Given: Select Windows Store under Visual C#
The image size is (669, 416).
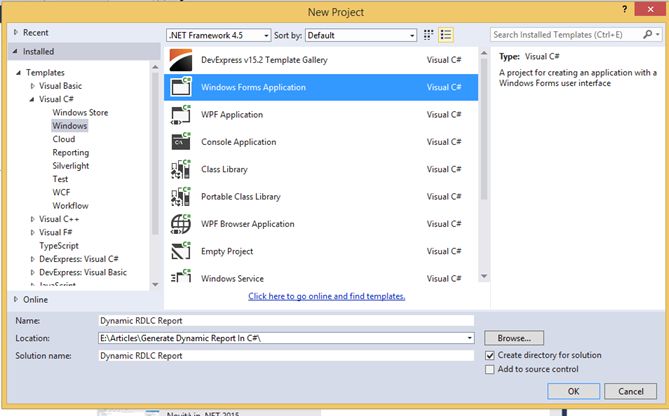Looking at the screenshot, I should pos(80,112).
